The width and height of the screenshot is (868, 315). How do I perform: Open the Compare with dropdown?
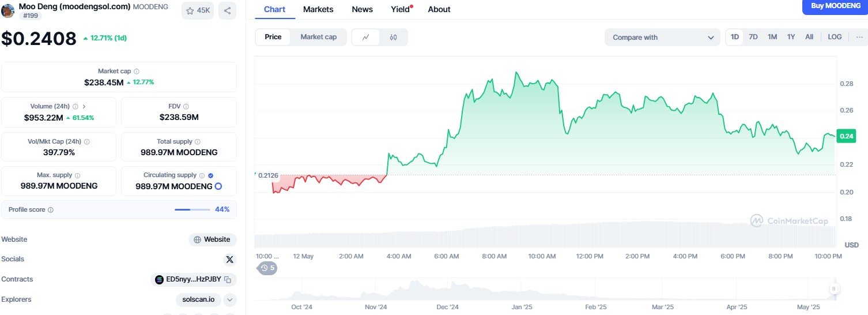pos(662,37)
